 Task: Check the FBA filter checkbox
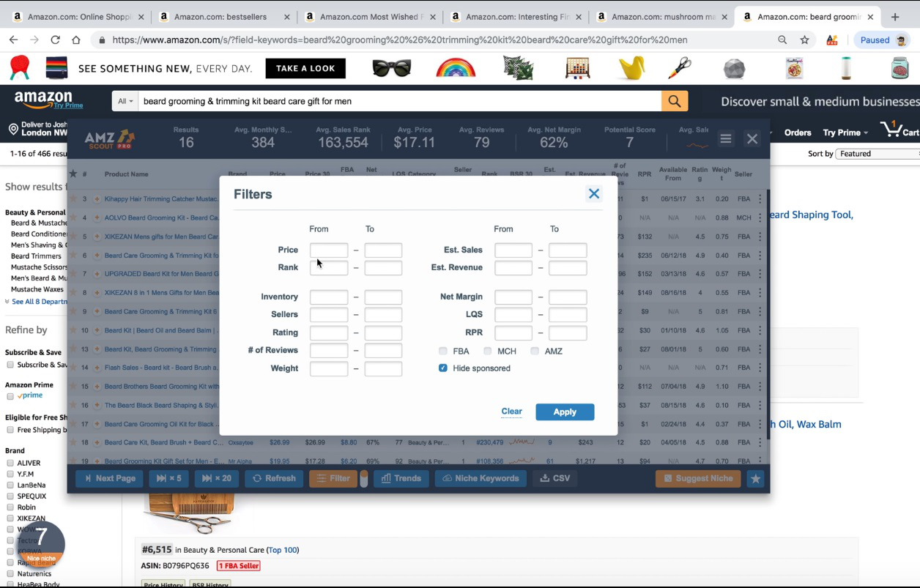pos(443,351)
